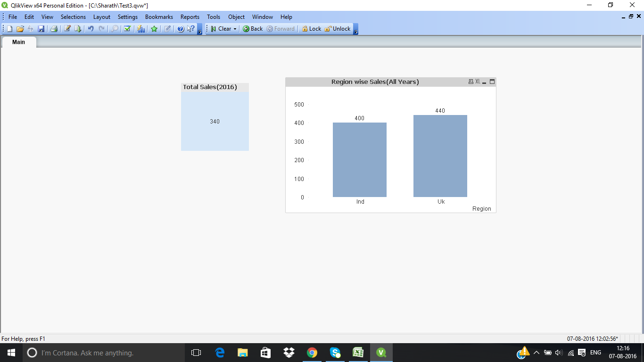Viewport: 644px width, 362px height.
Task: Click the Current Selections checkmark icon
Action: (x=127, y=29)
